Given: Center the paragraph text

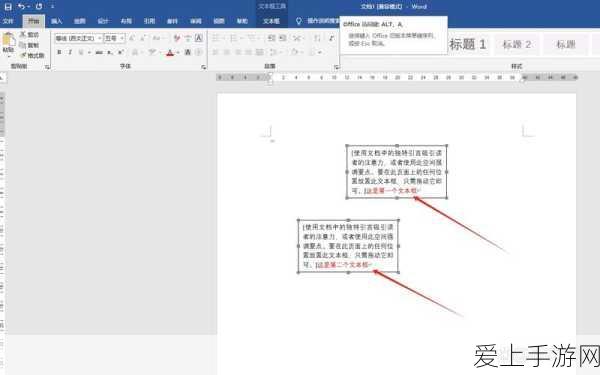Looking at the screenshot, I should (x=227, y=52).
